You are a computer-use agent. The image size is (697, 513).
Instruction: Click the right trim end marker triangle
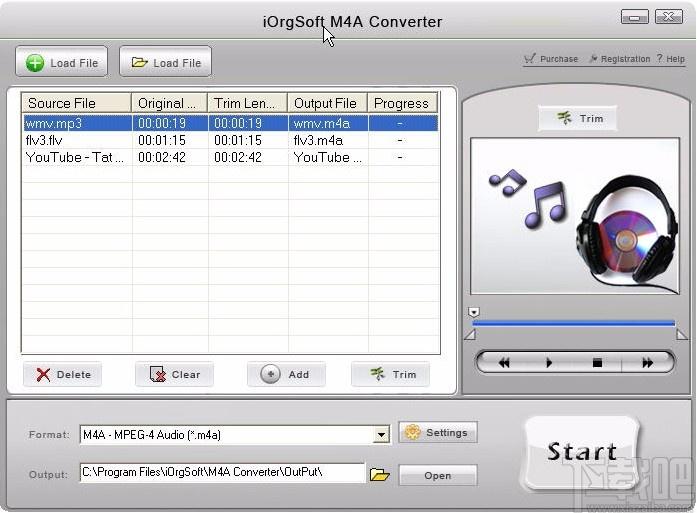coord(682,335)
